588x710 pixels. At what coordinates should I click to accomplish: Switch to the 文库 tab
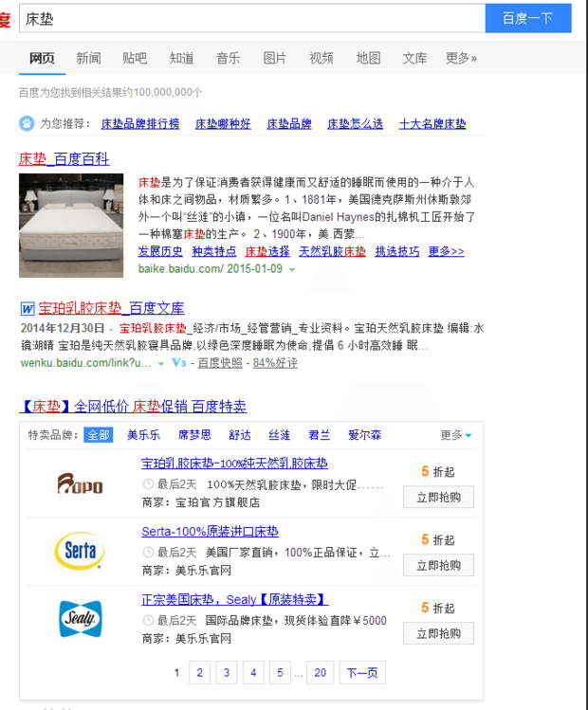[415, 58]
